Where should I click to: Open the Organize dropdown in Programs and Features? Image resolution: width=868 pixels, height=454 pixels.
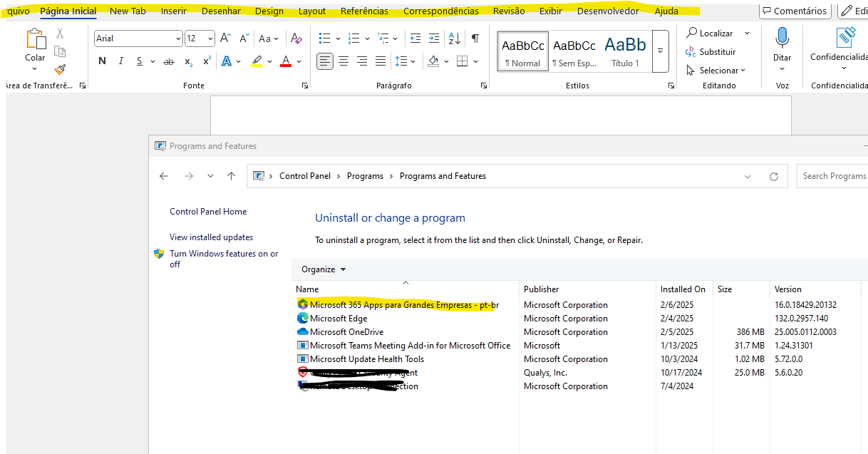coord(324,269)
